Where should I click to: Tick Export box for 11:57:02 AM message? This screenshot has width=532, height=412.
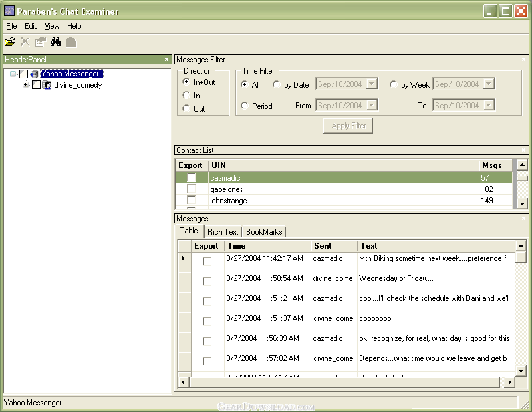(207, 361)
